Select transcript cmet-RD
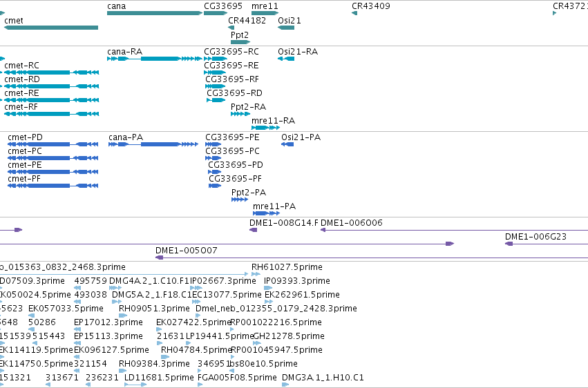Viewport: 588px width, 388px height. pyautogui.click(x=51, y=86)
